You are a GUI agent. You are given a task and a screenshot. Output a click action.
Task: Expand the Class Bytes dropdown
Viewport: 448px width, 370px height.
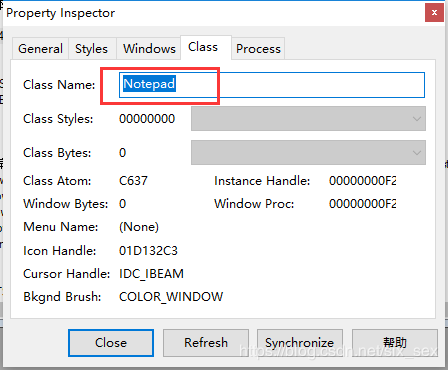tap(308, 153)
